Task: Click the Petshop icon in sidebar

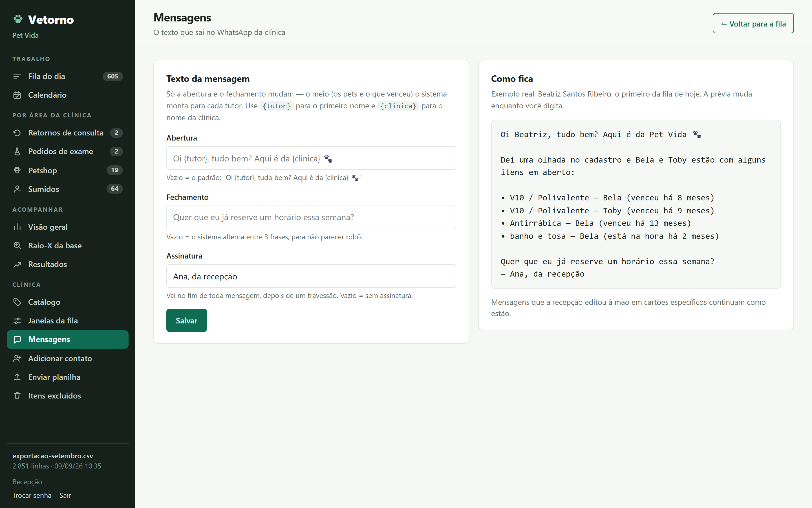Action: pos(17,170)
